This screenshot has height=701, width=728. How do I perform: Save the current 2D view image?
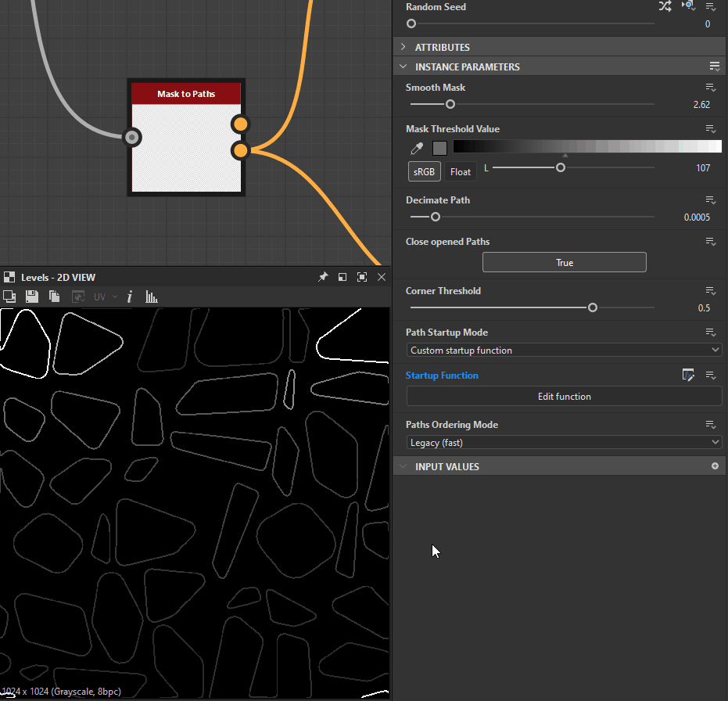[x=31, y=297]
